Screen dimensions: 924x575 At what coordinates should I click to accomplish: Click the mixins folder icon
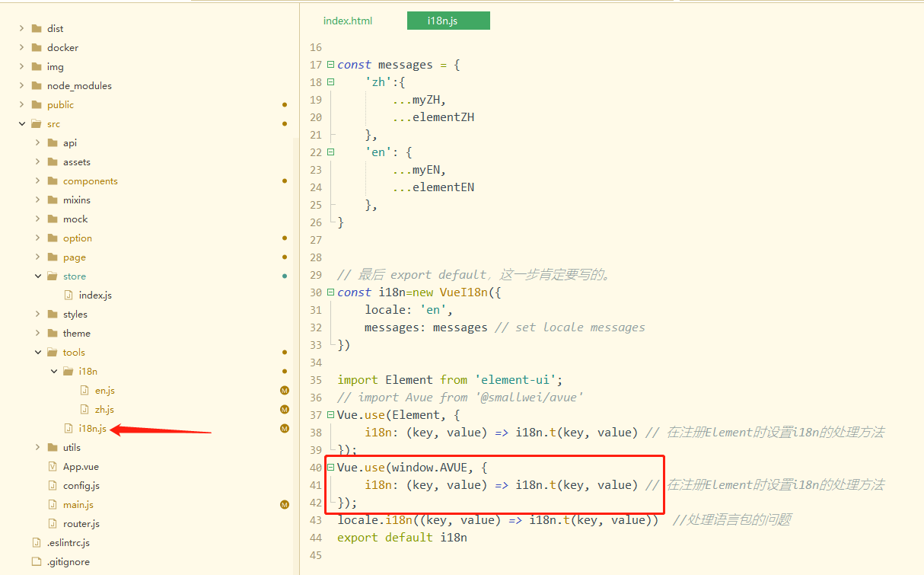(53, 200)
